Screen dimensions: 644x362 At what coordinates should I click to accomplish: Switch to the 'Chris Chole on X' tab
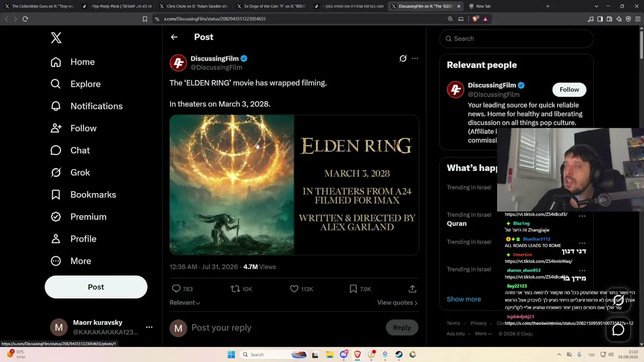(x=193, y=6)
